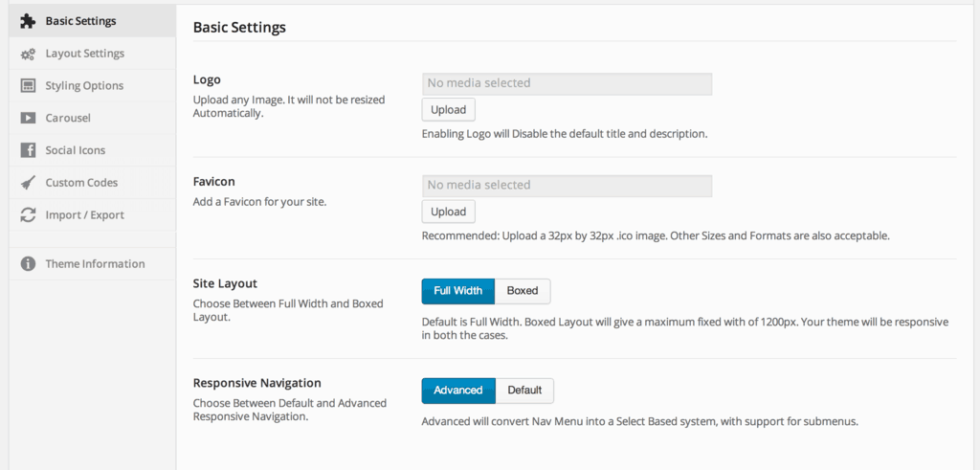Open the Theme Information page
980x470 pixels.
coord(93,264)
